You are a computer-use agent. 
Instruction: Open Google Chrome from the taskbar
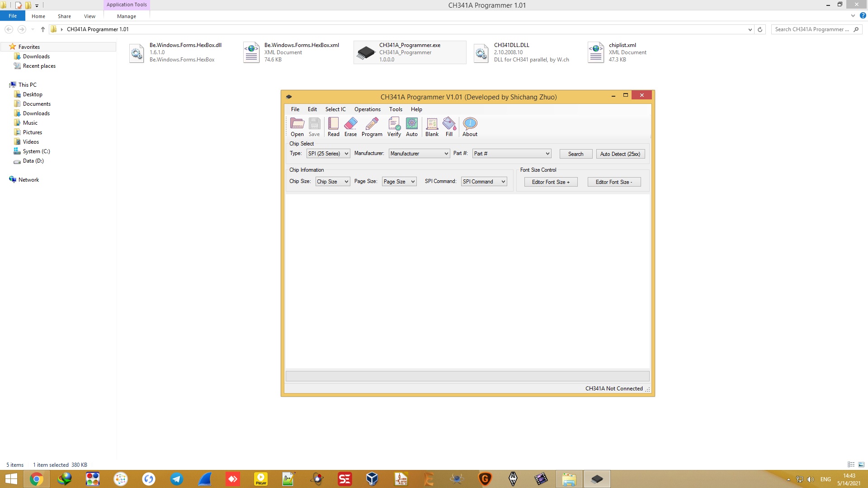37,479
